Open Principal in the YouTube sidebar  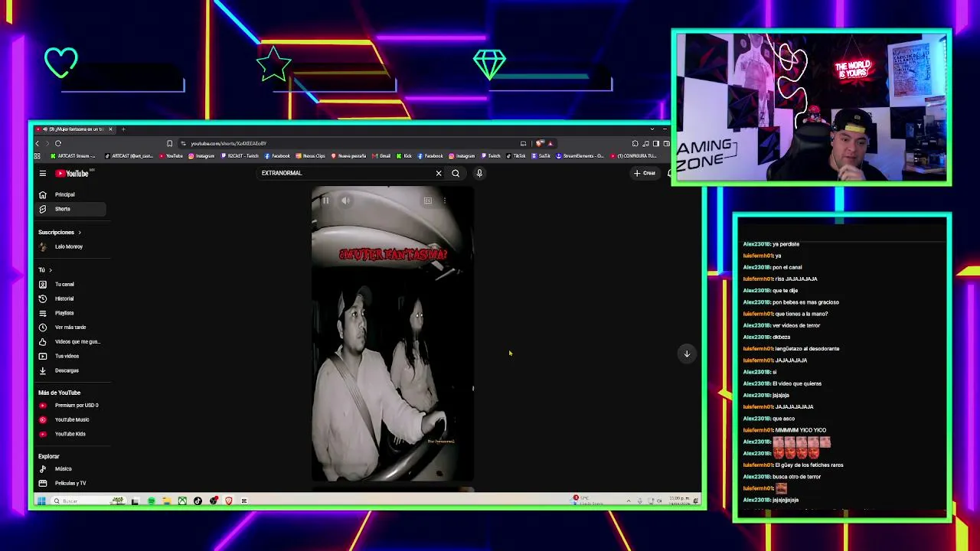(70, 194)
